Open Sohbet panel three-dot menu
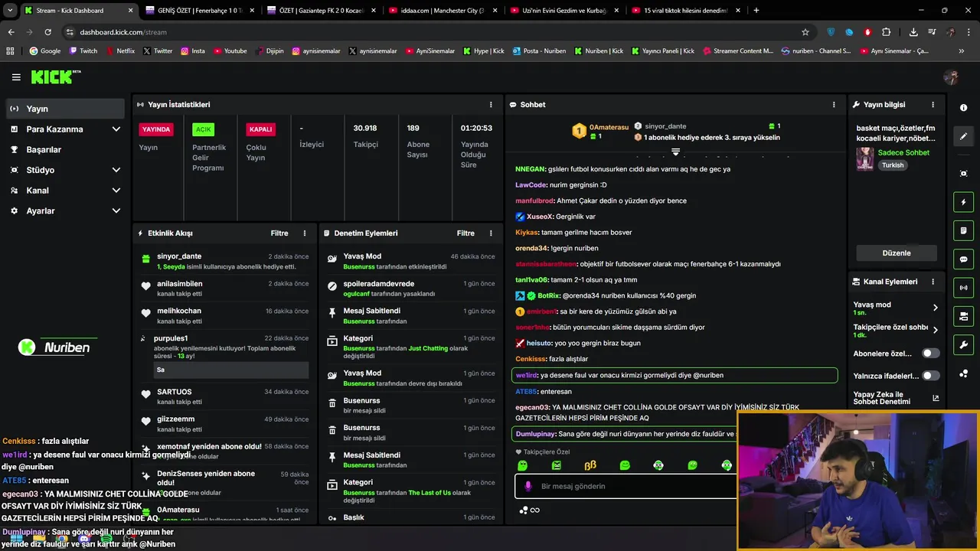 [834, 104]
